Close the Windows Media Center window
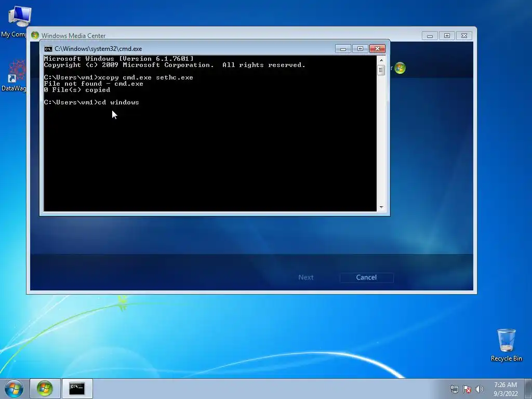532x399 pixels. click(x=464, y=36)
